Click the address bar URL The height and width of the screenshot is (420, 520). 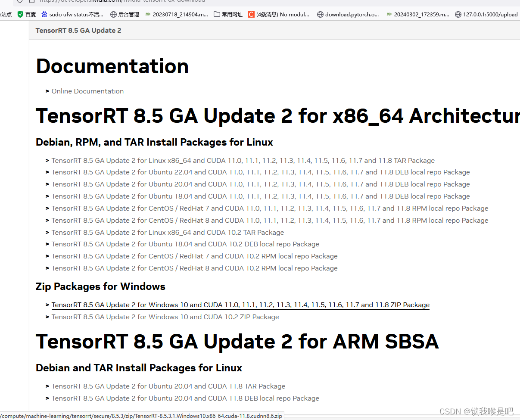(122, 1)
